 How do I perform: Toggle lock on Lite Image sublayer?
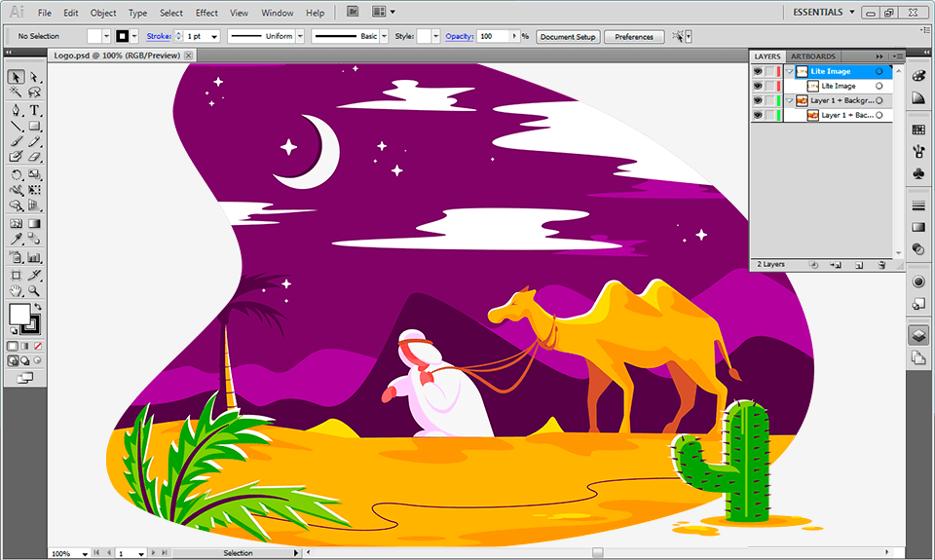pyautogui.click(x=769, y=86)
